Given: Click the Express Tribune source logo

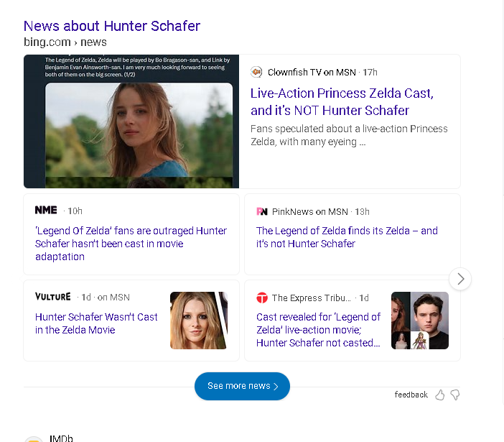Looking at the screenshot, I should point(262,298).
